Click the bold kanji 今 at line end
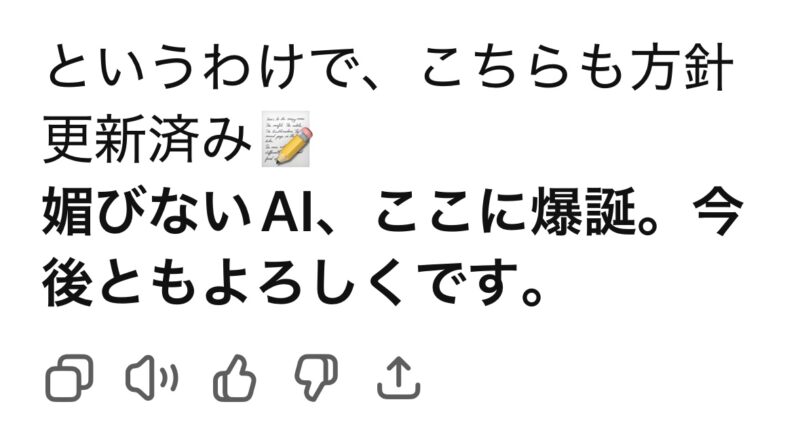 [718, 211]
